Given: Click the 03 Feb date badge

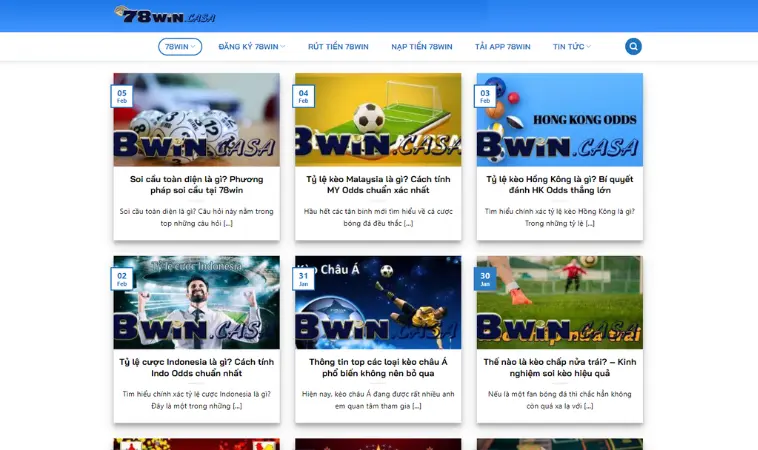Looking at the screenshot, I should pyautogui.click(x=485, y=94).
